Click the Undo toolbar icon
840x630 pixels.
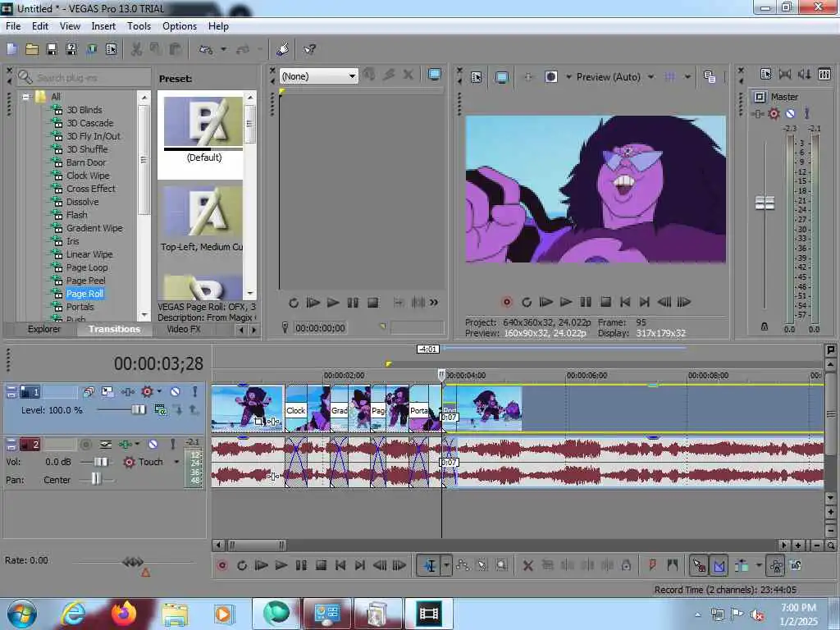[206, 49]
